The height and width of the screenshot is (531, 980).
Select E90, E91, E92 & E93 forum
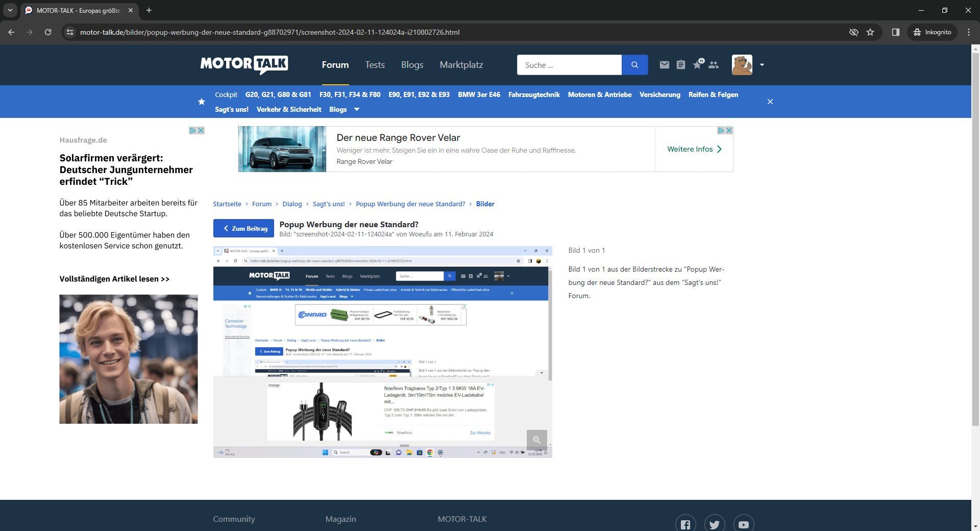pyautogui.click(x=419, y=94)
